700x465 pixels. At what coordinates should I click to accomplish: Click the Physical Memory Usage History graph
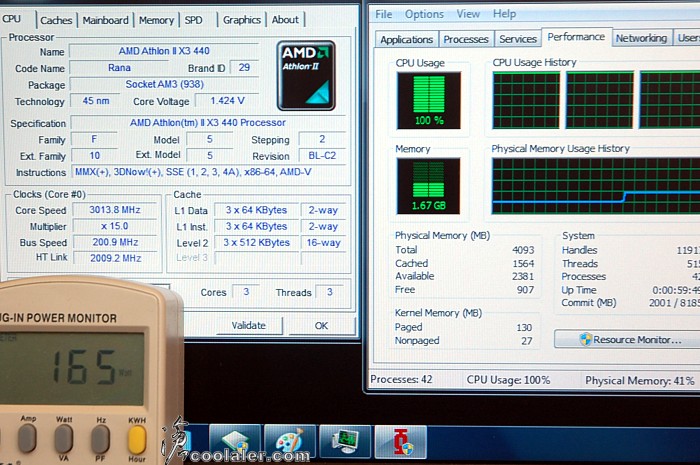pos(596,186)
